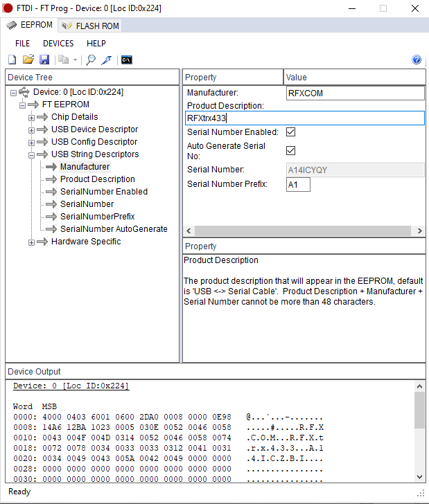This screenshot has width=429, height=504.
Task: Open the FILE menu
Action: click(x=23, y=44)
